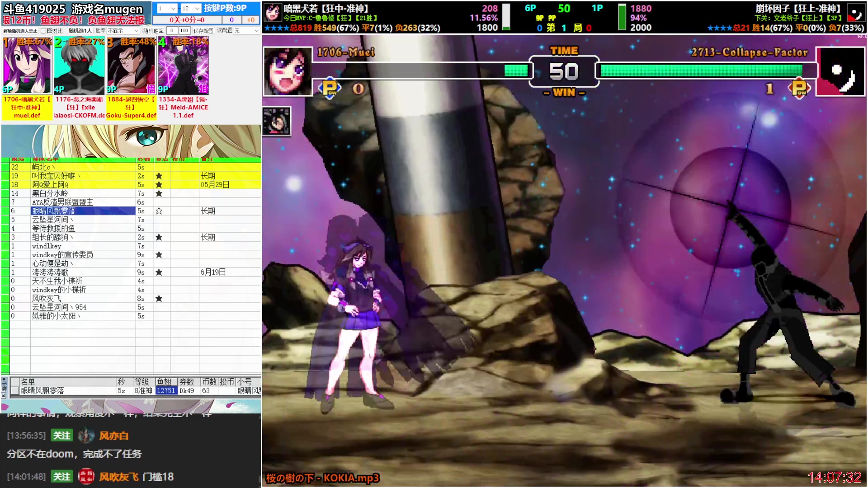Image resolution: width=868 pixels, height=488 pixels.
Task: Click the 解除随机选人禁止 button
Action: pos(20,31)
